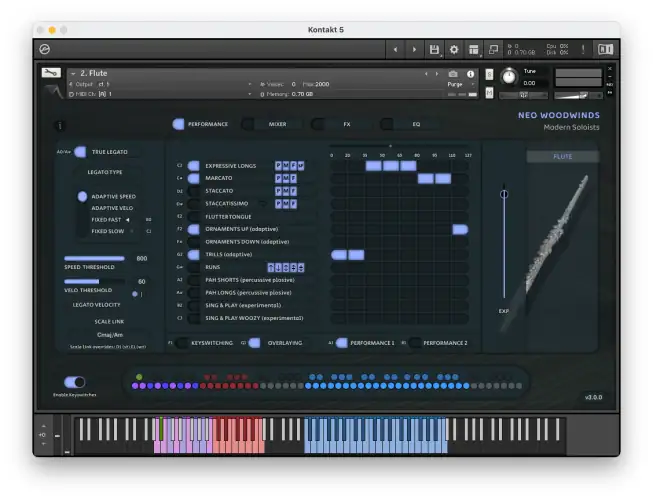Solo the Flute instrument with S button

tap(489, 75)
